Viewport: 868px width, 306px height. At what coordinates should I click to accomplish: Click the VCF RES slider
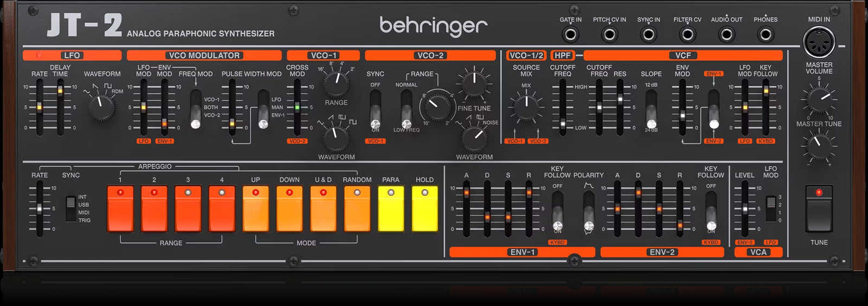pyautogui.click(x=620, y=107)
